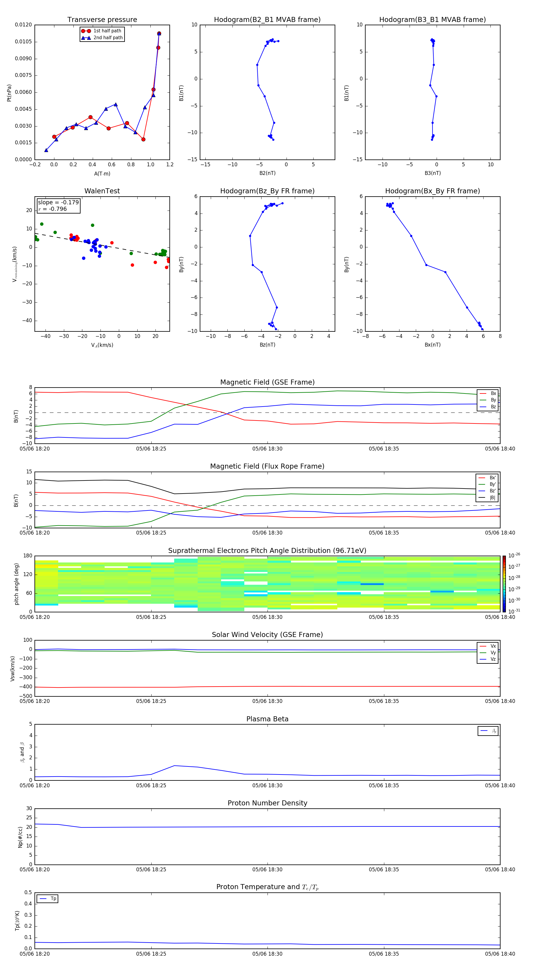Click 'A(T·m)' x-axis label

(x=102, y=174)
